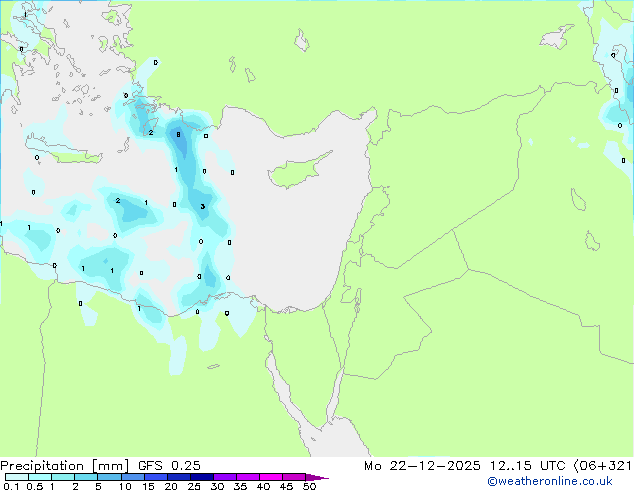Select the 30–35 mm violet legend box
This screenshot has width=634, height=490.
224,477
